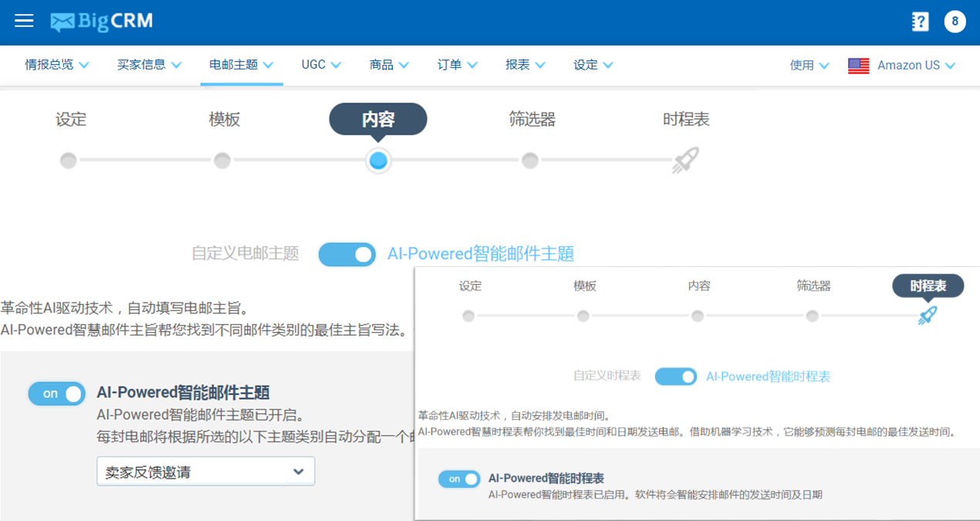Screen dimensions: 980x521
Task: Select the 模板 step label
Action: coord(223,119)
